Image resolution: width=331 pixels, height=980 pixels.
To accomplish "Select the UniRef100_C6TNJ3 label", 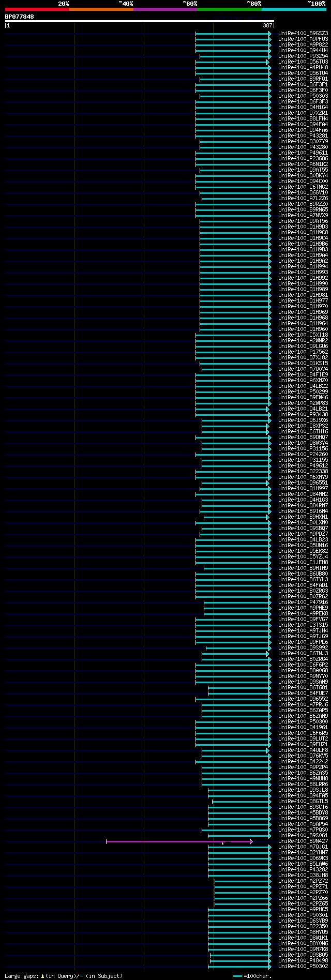I will click(303, 653).
